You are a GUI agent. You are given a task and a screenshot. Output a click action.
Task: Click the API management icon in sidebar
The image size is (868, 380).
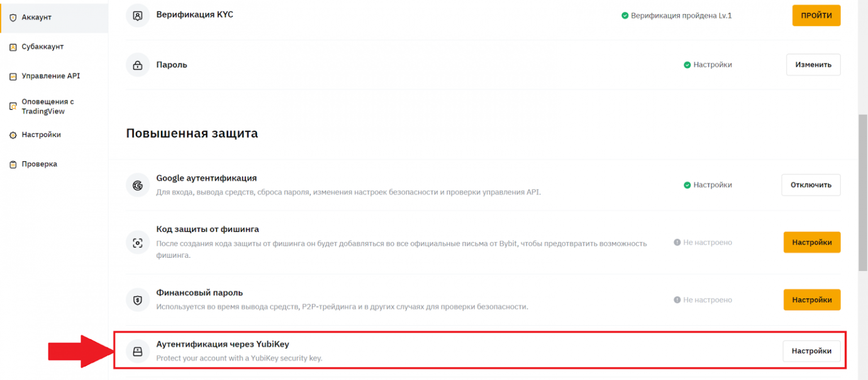coord(13,76)
